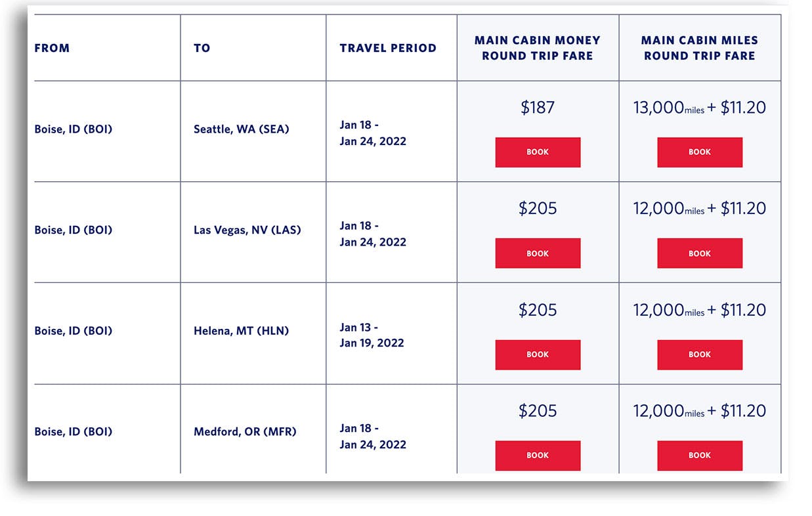
Task: Click the Main Cabin Miles Round Trip Fare header
Action: [x=700, y=48]
